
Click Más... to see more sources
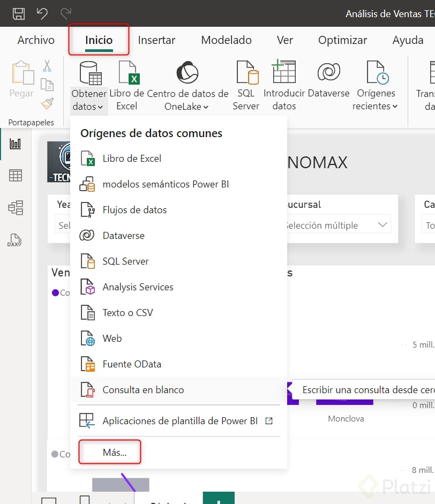(x=115, y=453)
